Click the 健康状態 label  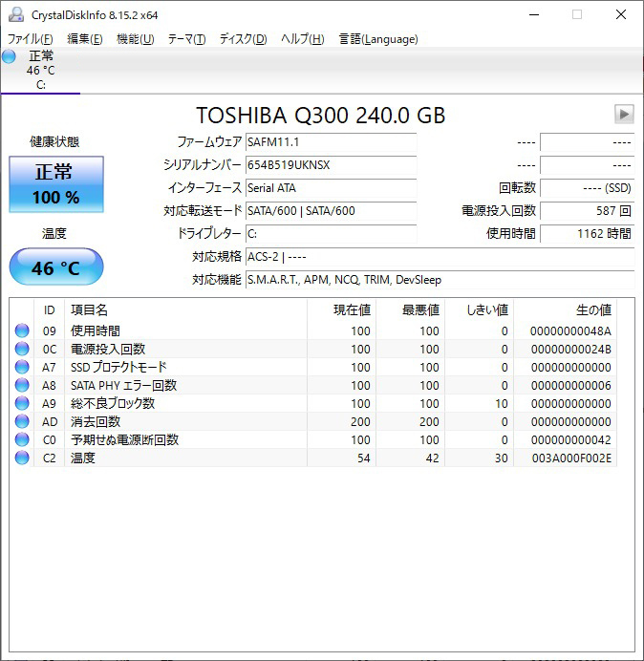point(54,141)
